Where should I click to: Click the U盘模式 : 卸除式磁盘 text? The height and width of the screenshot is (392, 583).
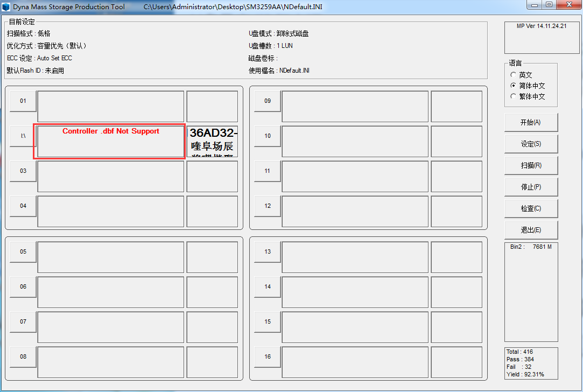(278, 33)
